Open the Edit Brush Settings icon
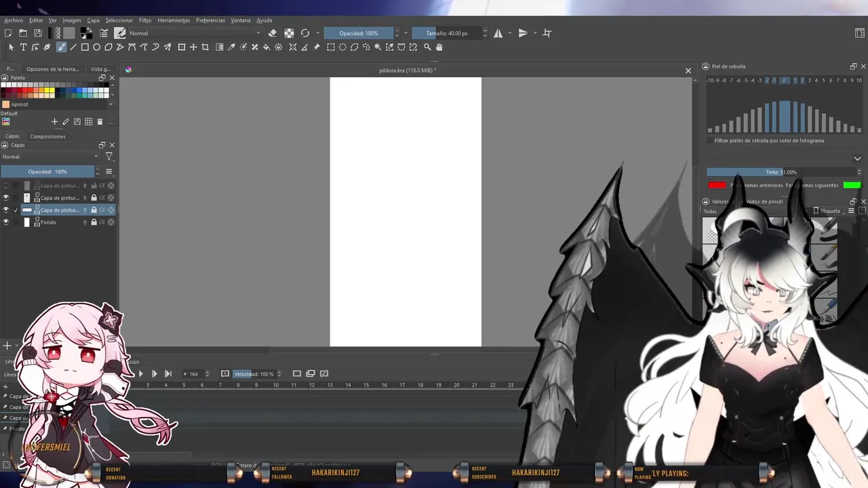Screen dimensions: 868x488 104,33
